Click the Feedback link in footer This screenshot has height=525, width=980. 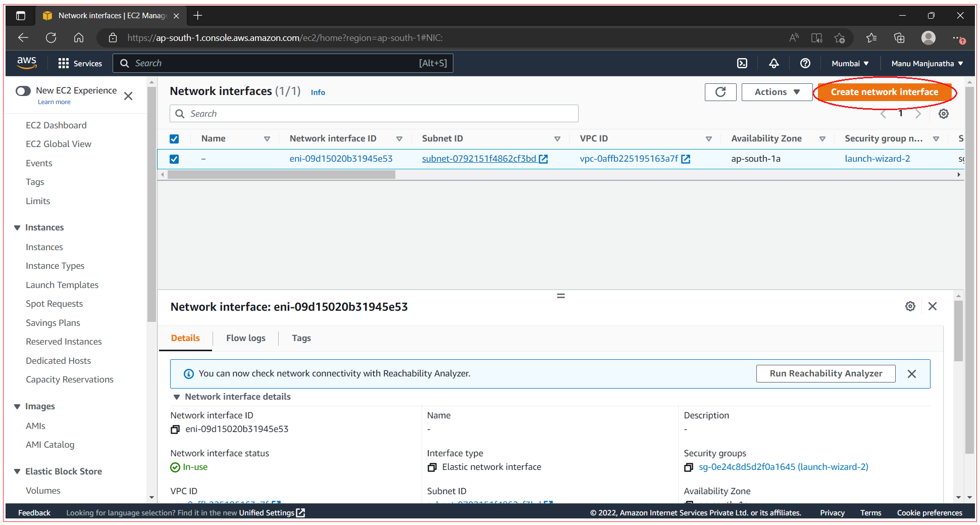click(34, 513)
